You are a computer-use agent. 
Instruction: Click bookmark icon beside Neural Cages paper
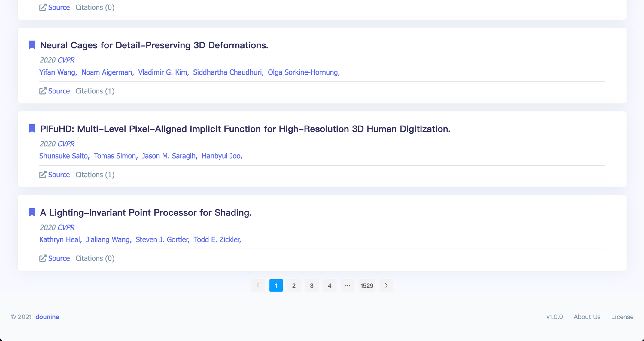coord(32,45)
